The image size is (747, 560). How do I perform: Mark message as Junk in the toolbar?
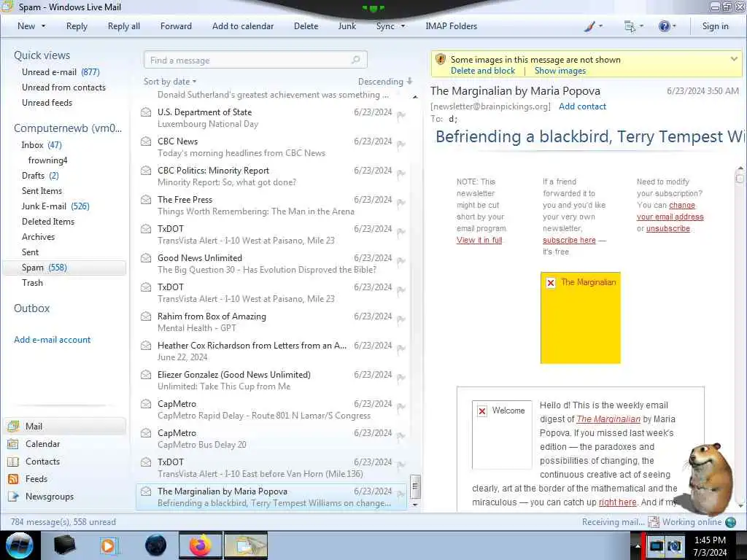pos(347,26)
